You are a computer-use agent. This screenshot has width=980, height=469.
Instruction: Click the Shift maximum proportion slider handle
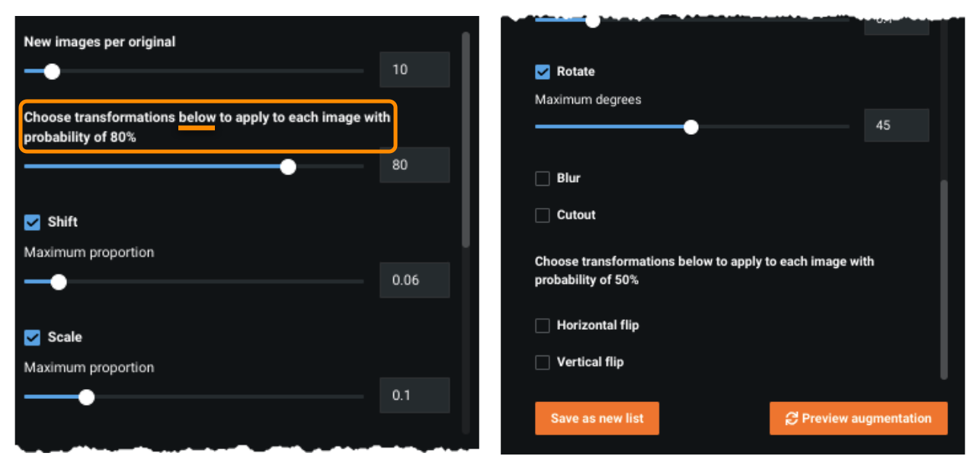tap(59, 282)
